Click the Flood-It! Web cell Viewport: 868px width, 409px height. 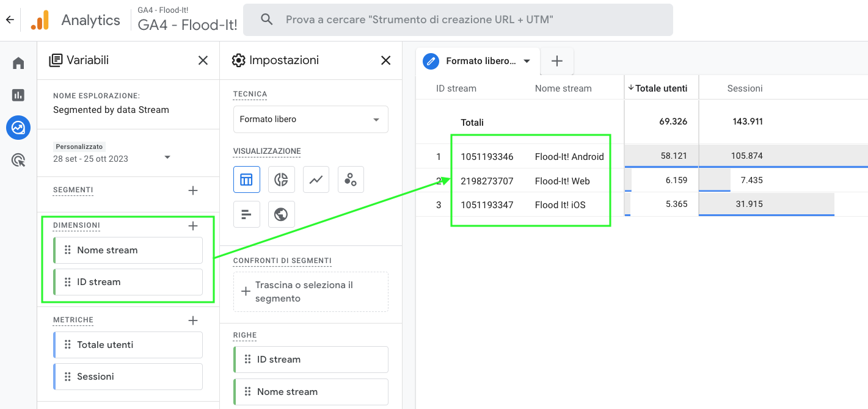[563, 181]
